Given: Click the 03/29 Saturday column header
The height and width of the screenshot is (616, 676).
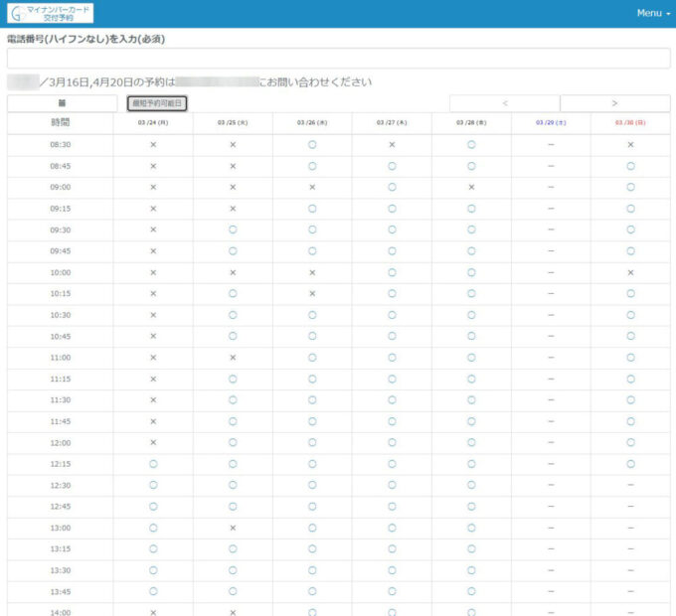Looking at the screenshot, I should (x=551, y=123).
